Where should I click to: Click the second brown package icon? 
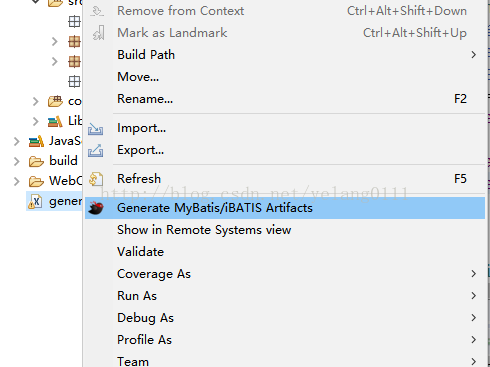(x=74, y=62)
